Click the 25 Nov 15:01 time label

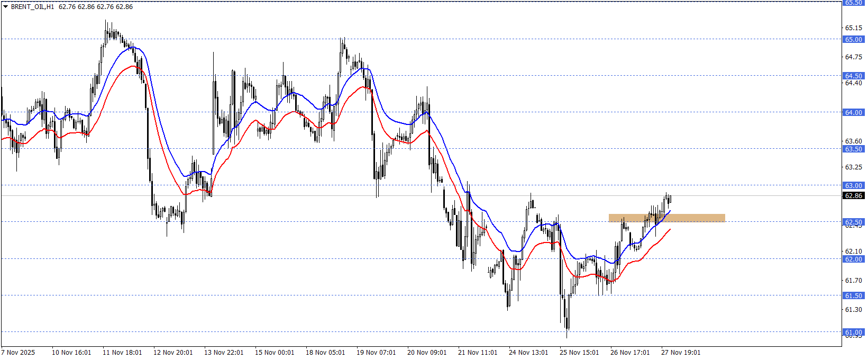(579, 352)
